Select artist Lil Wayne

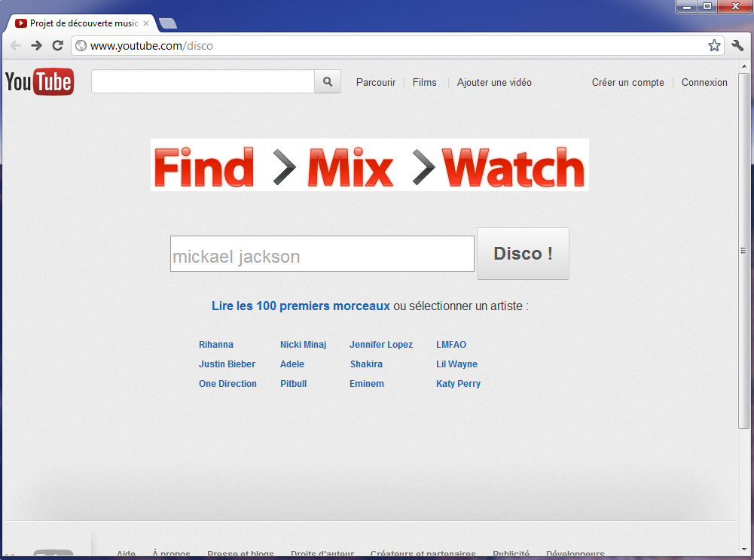pyautogui.click(x=456, y=364)
